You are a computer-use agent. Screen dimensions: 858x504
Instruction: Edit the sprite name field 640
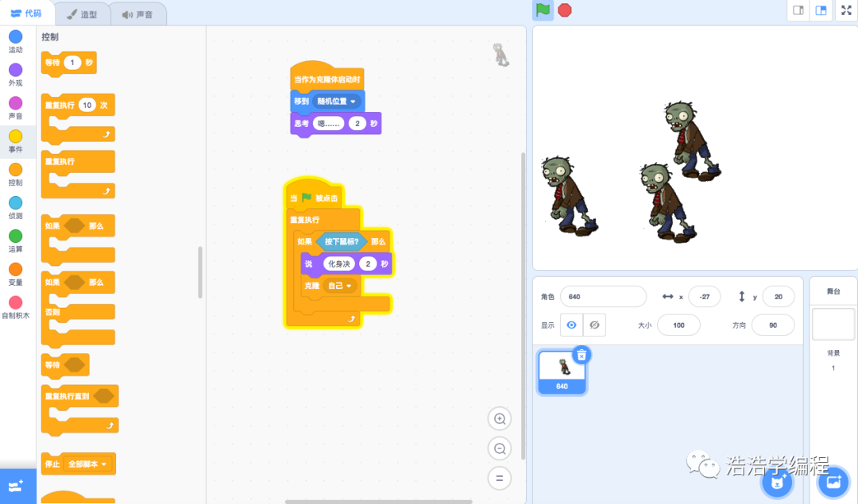pos(604,297)
